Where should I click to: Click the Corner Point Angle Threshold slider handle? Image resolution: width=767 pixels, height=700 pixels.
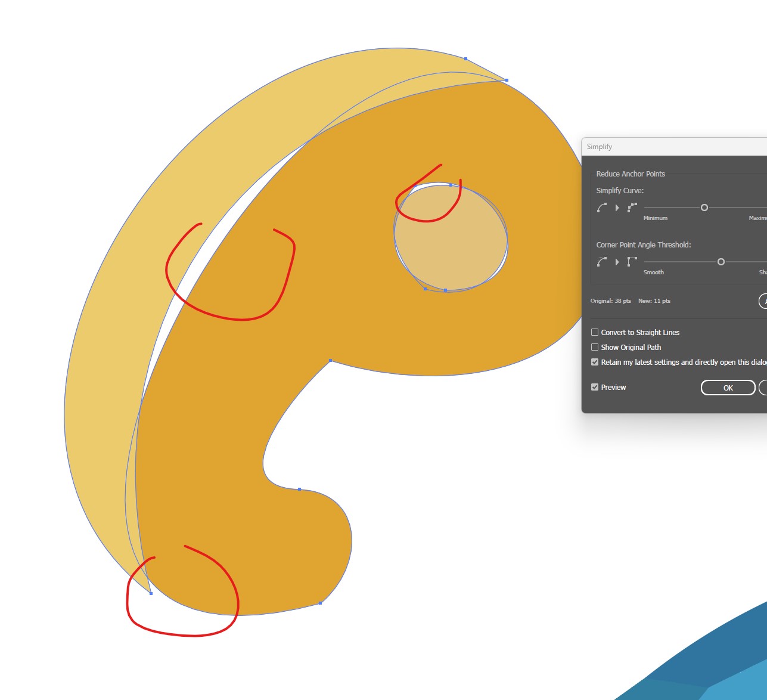click(x=721, y=262)
